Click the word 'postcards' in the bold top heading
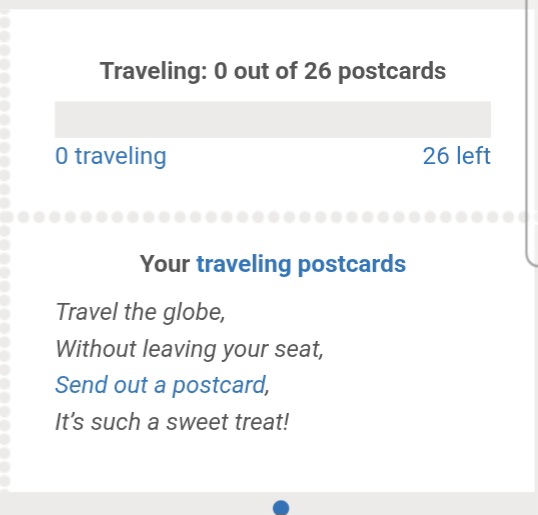This screenshot has height=515, width=538. pos(392,71)
